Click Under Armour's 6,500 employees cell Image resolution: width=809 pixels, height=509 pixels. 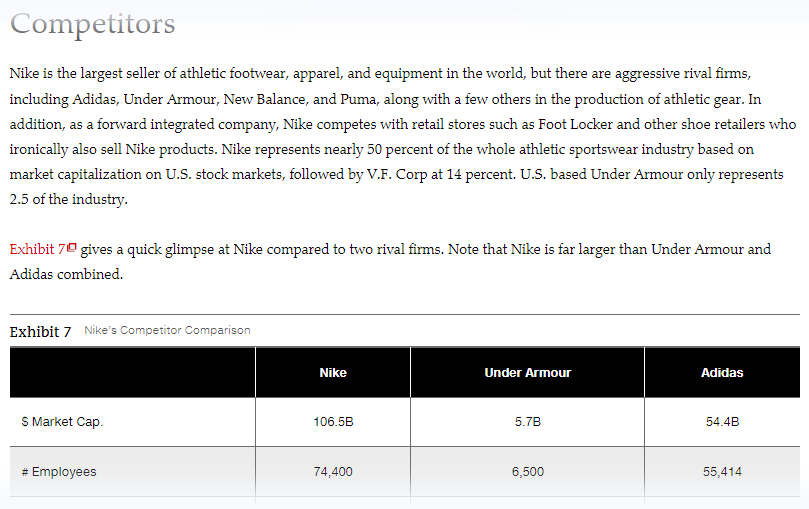point(527,471)
